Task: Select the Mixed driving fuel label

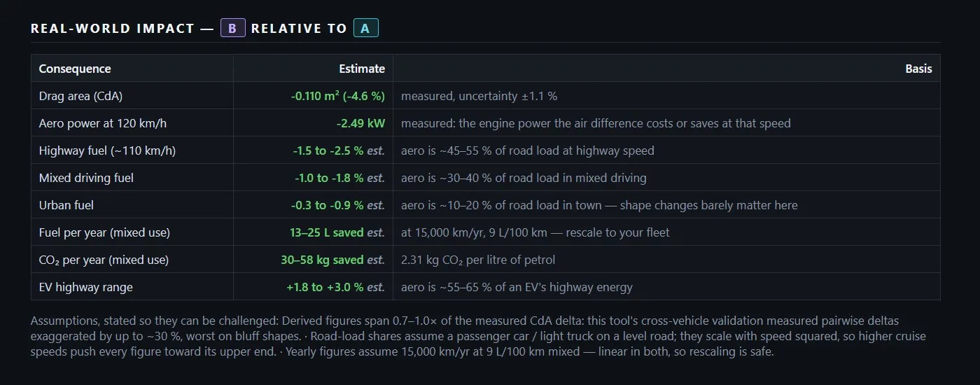Action: coord(86,178)
